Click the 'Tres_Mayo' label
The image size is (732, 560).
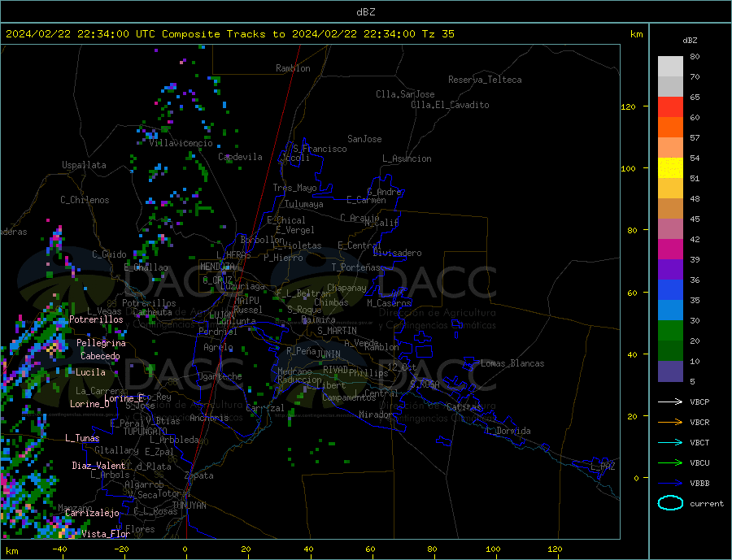pos(295,188)
